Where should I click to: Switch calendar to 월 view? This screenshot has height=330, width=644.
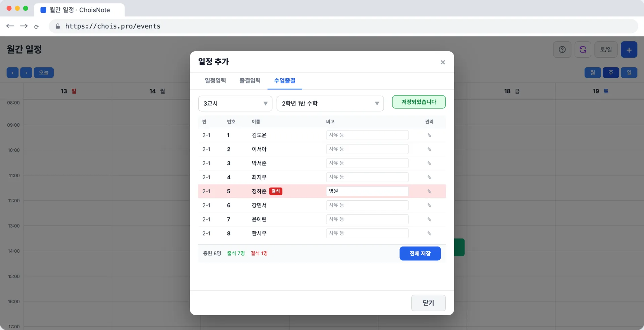[593, 73]
